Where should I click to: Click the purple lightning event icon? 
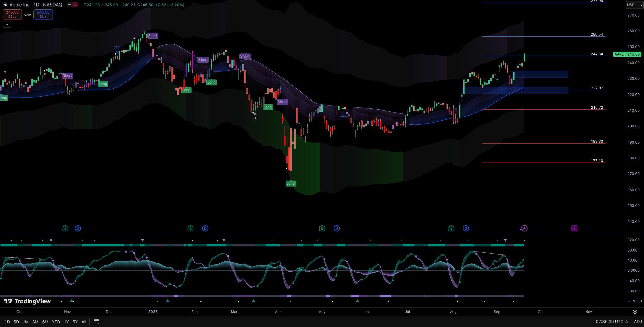point(524,228)
